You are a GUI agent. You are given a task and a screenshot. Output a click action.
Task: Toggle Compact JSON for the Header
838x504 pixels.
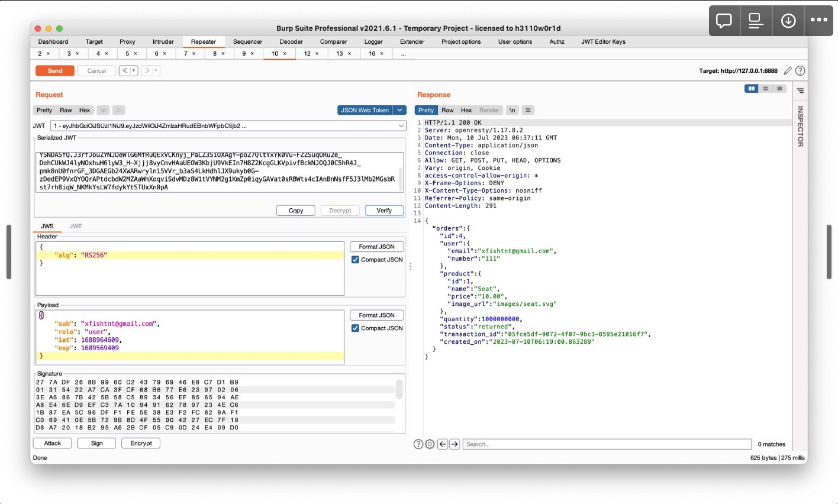(355, 260)
